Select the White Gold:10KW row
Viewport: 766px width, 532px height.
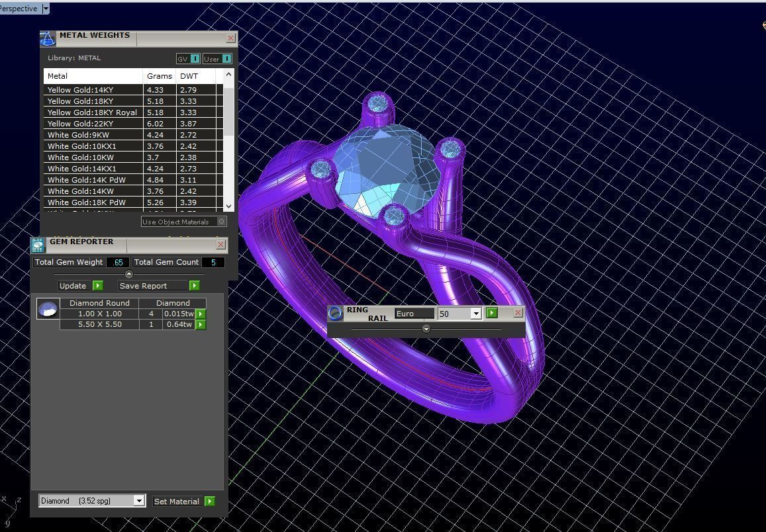coord(133,157)
